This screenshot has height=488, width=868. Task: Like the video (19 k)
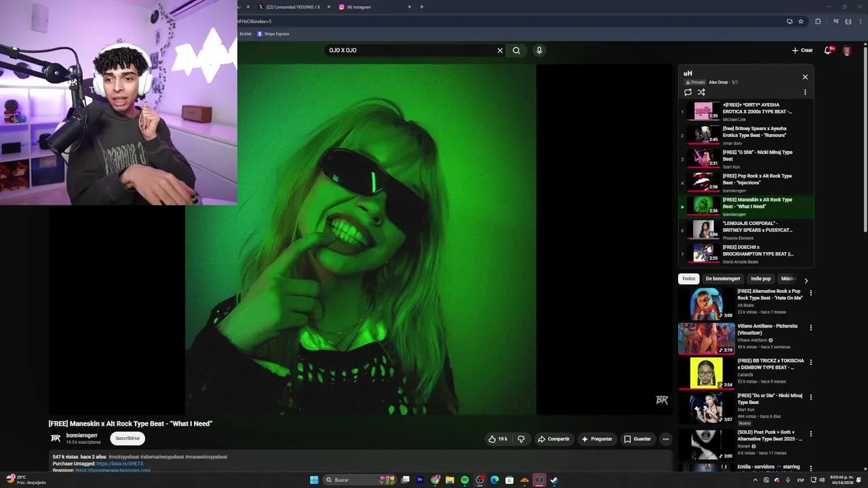(498, 439)
